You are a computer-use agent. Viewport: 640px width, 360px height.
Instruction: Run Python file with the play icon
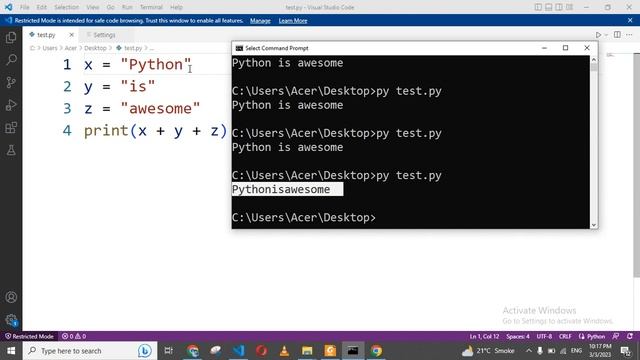pyautogui.click(x=598, y=35)
